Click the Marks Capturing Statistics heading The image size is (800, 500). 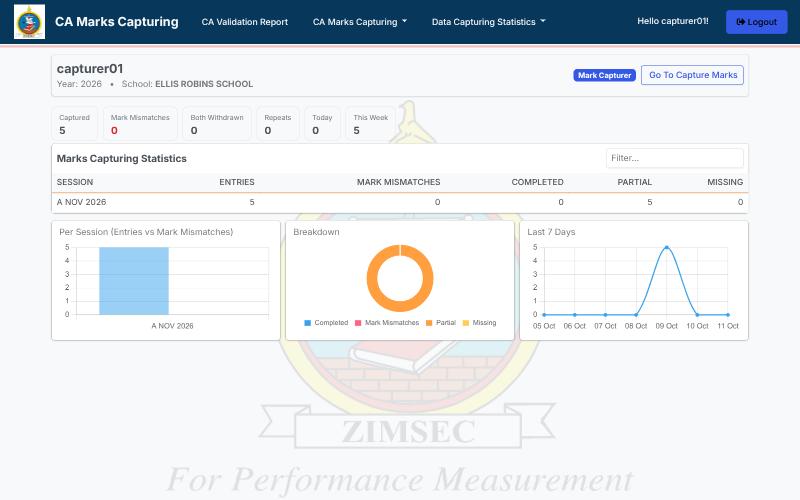click(121, 159)
